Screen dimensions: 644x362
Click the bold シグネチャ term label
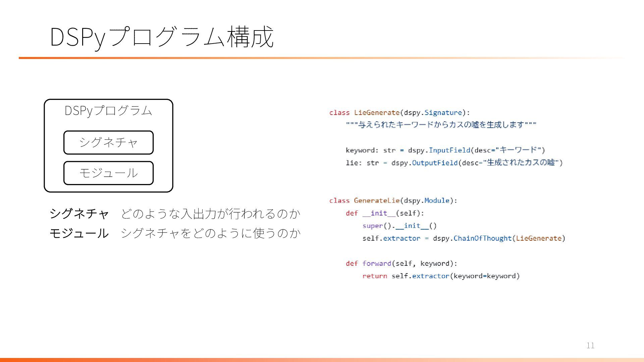coord(79,214)
